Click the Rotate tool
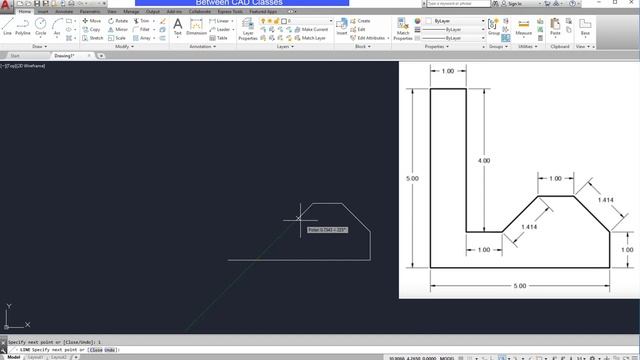 [x=118, y=21]
